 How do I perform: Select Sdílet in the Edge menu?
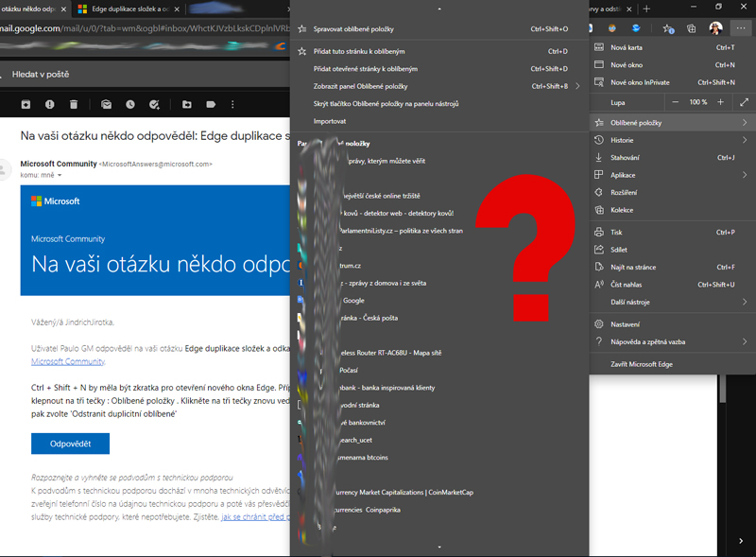(673, 250)
